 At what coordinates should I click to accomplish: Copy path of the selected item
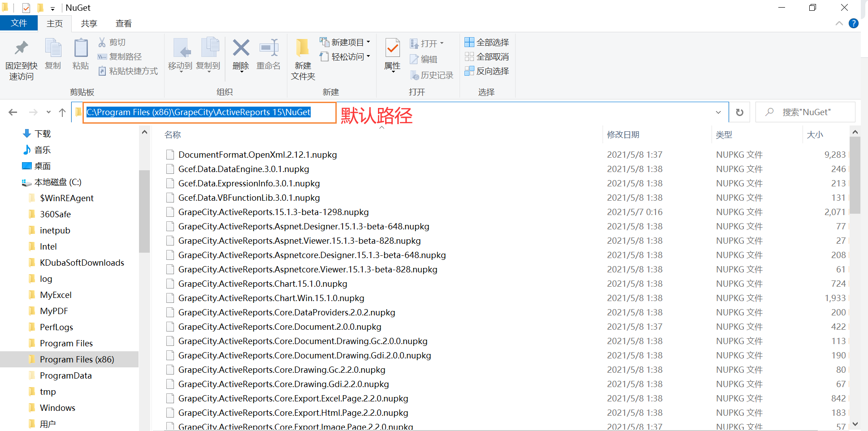coord(120,56)
